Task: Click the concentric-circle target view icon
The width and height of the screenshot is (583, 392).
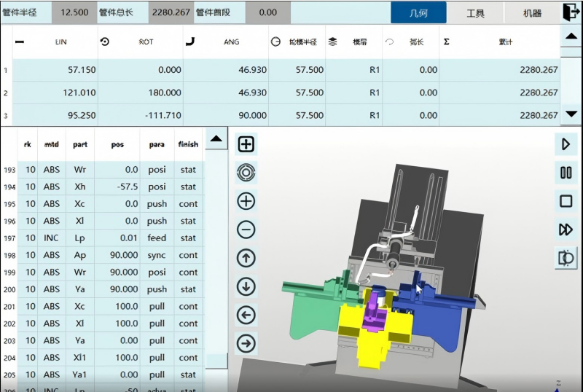Action: pos(246,173)
